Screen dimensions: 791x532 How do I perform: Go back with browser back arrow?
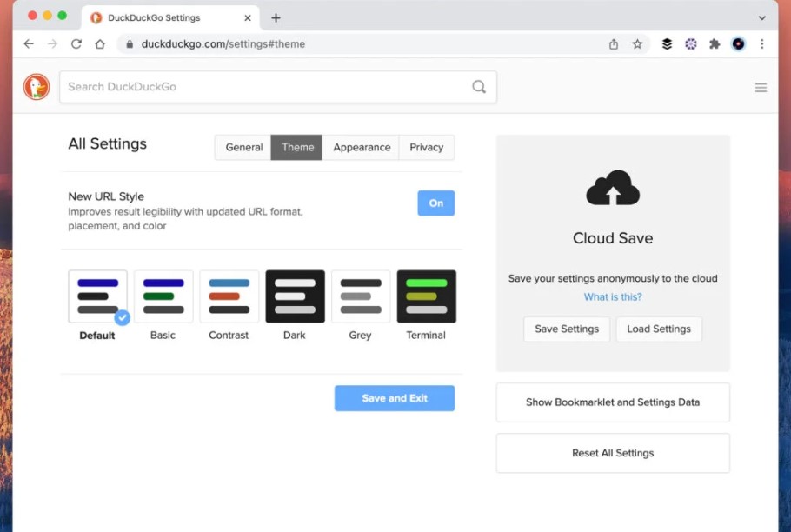point(29,43)
